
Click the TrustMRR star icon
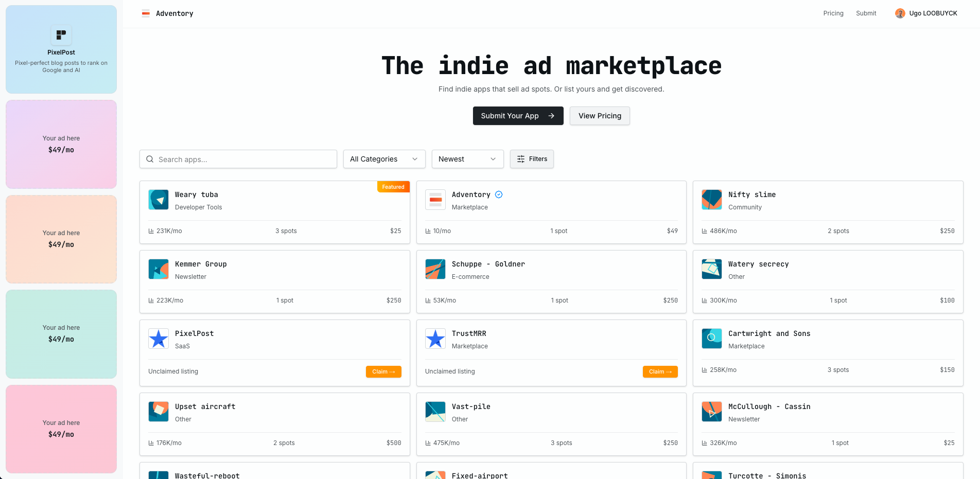click(435, 339)
